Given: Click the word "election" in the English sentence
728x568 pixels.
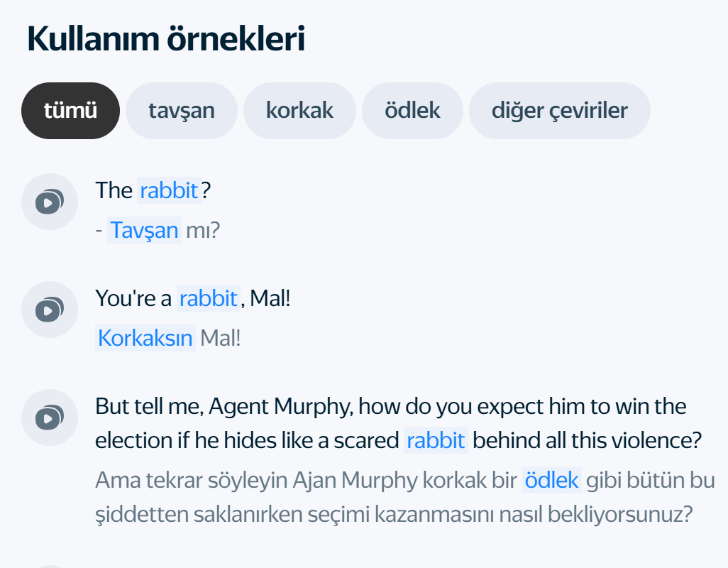Looking at the screenshot, I should [133, 440].
